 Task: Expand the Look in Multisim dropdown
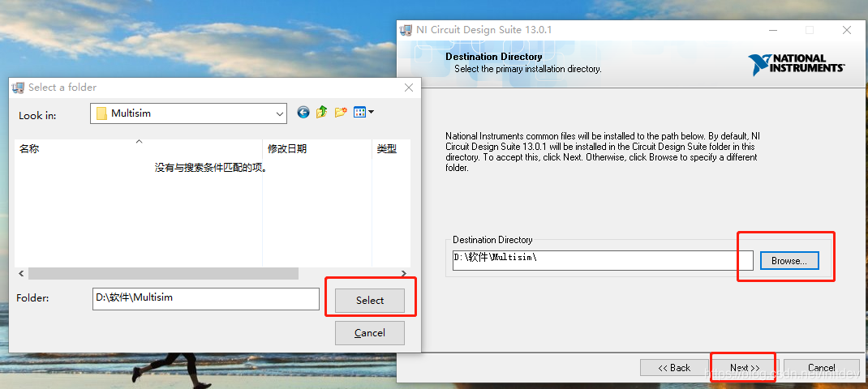pos(280,113)
